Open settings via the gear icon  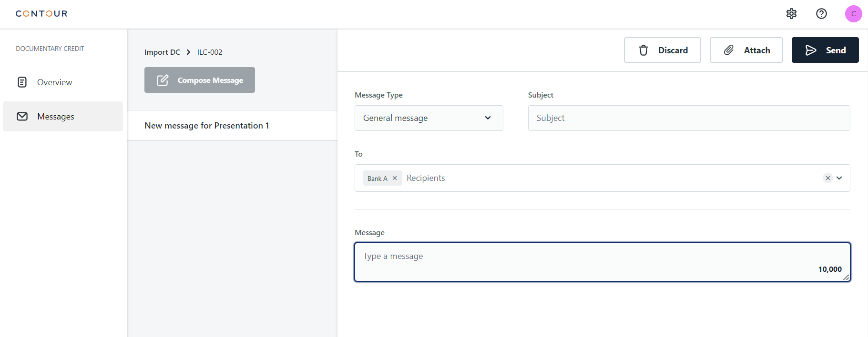(x=791, y=13)
